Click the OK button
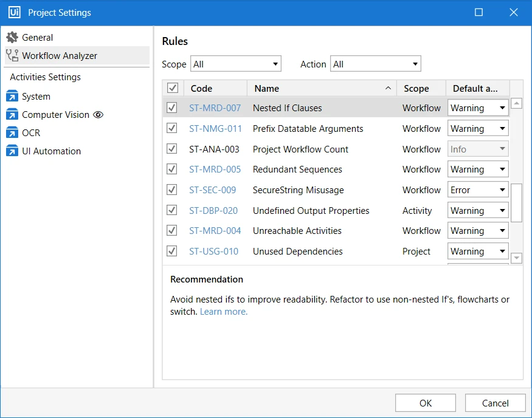Screen dimensions: 532x418 [426, 403]
